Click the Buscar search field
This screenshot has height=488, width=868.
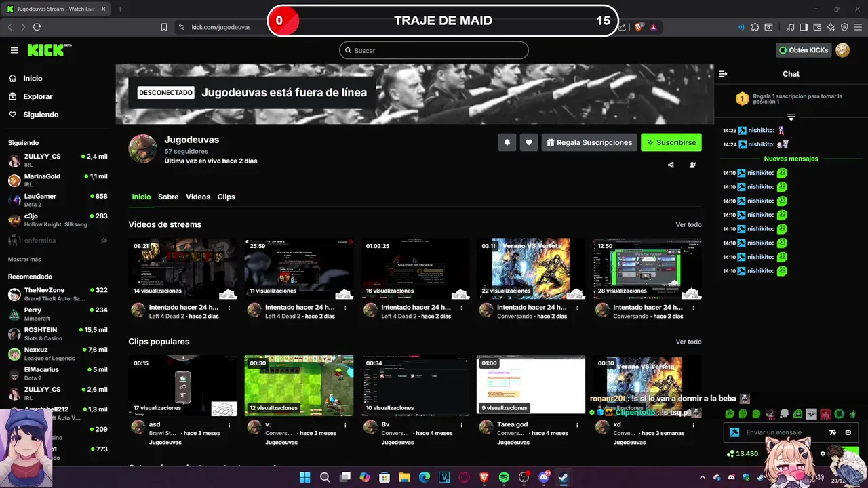pos(434,50)
